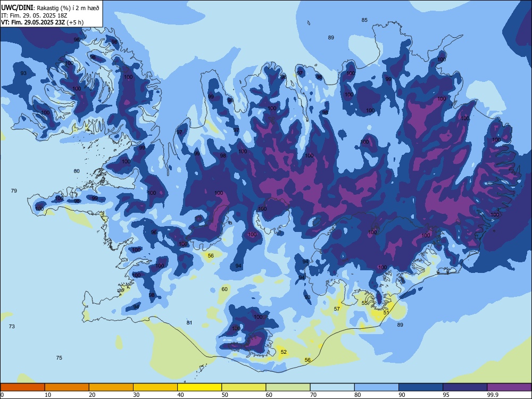Click the legend tick label 70
This screenshot has width=532, height=399.
(313, 395)
